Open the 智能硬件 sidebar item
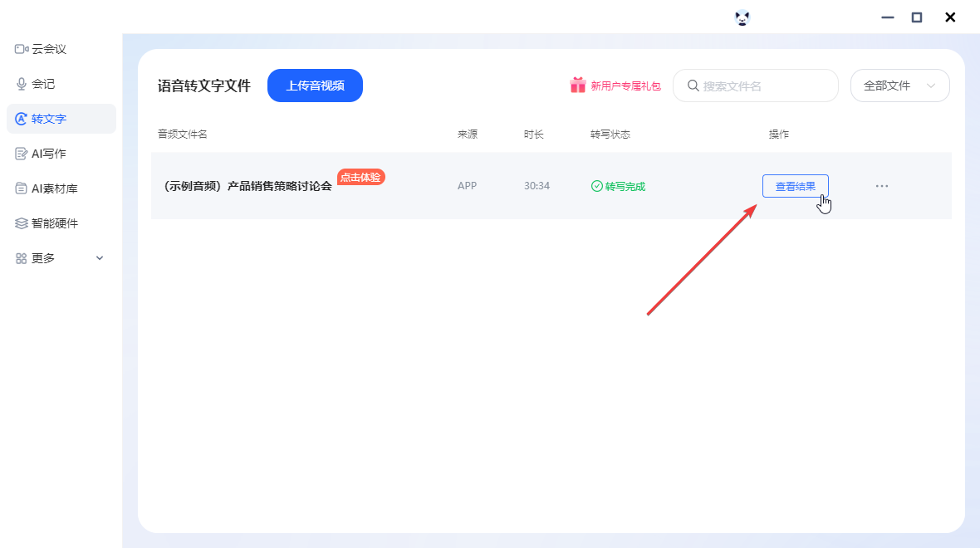 coord(61,223)
